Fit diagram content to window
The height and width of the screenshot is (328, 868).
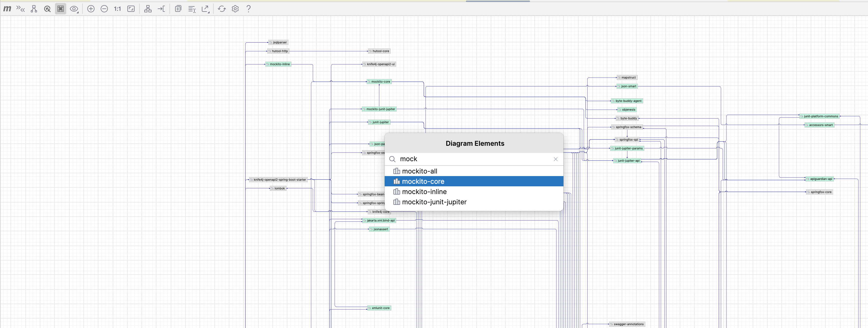tap(131, 9)
